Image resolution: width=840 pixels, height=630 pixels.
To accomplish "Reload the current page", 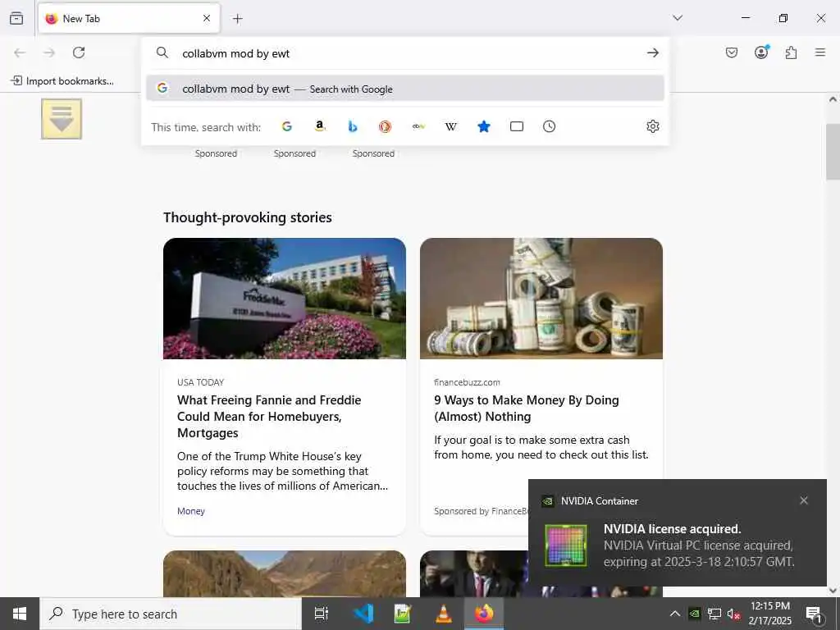I will [x=79, y=52].
